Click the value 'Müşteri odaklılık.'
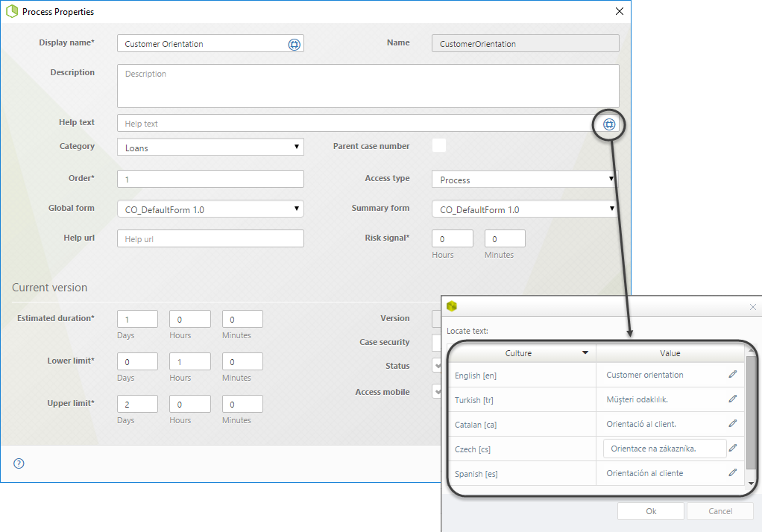 (x=637, y=399)
